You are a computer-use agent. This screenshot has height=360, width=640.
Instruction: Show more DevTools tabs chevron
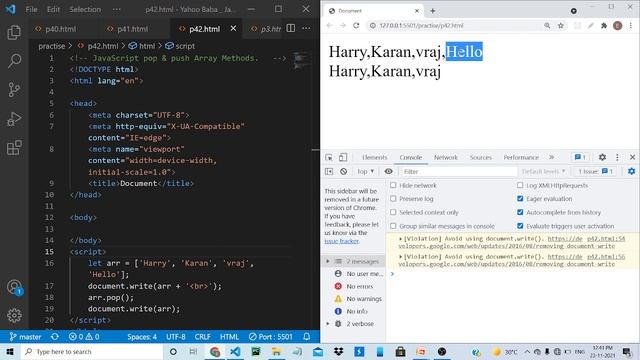pyautogui.click(x=551, y=157)
